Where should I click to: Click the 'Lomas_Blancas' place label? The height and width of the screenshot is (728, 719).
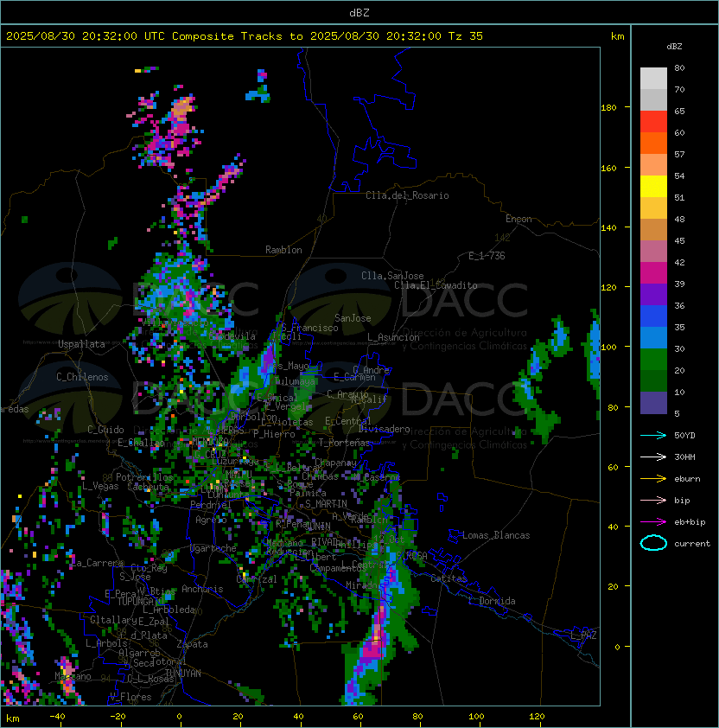pyautogui.click(x=496, y=535)
